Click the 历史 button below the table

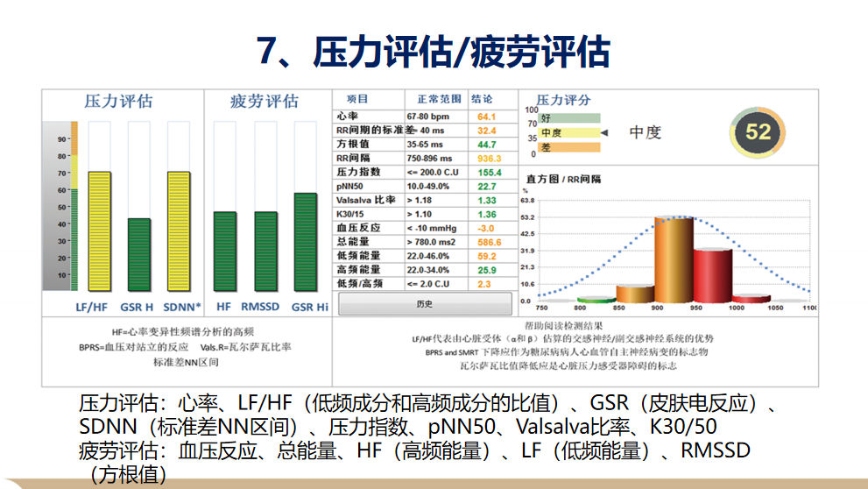click(x=425, y=303)
